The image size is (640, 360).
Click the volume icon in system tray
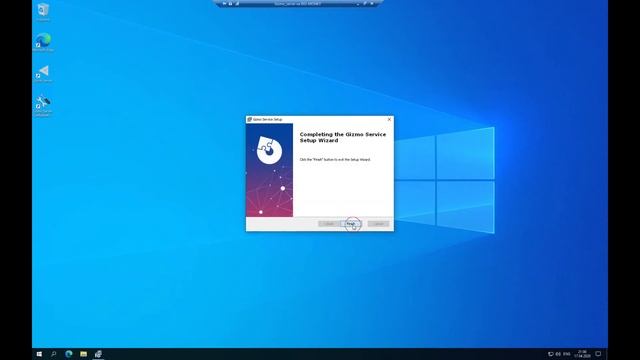[558, 354]
